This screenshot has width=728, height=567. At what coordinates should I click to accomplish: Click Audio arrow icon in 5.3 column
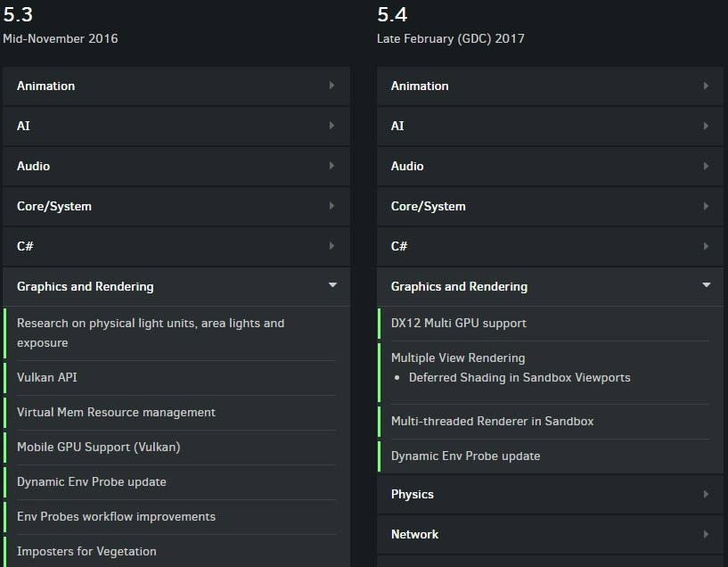(x=331, y=166)
